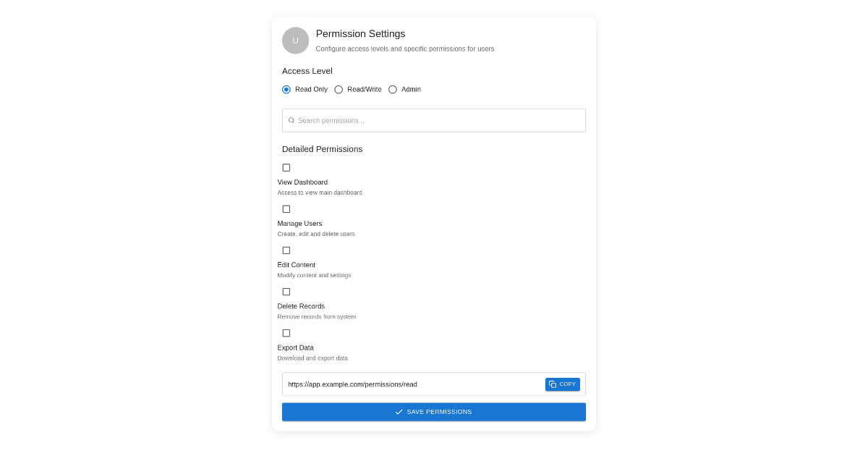The height and width of the screenshot is (456, 868).
Task: Click the Manage Users label text
Action: click(x=299, y=224)
